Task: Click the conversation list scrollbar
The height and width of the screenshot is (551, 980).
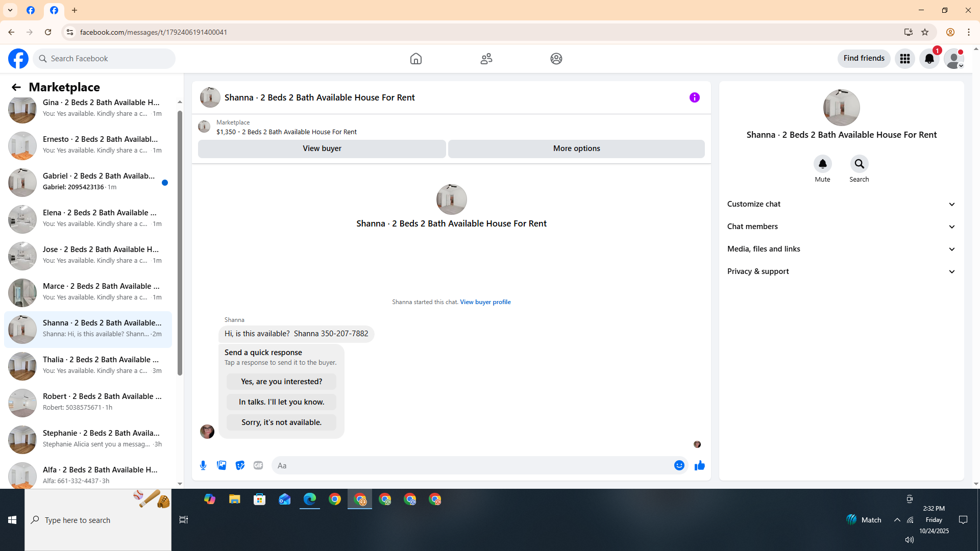Action: coord(180,242)
